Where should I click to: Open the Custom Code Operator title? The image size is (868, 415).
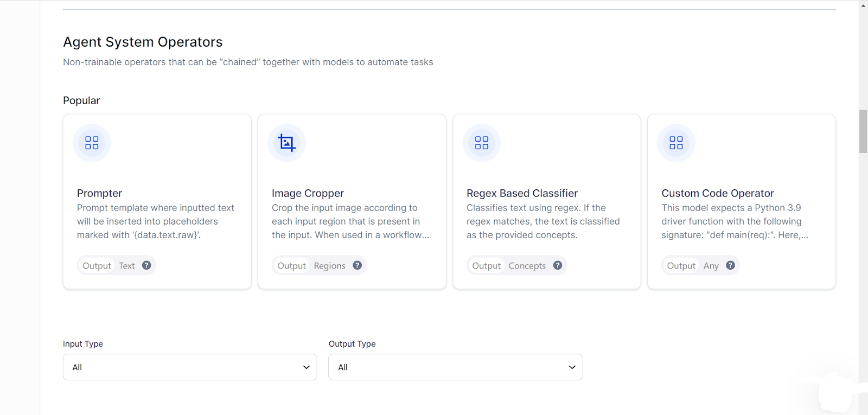click(717, 193)
